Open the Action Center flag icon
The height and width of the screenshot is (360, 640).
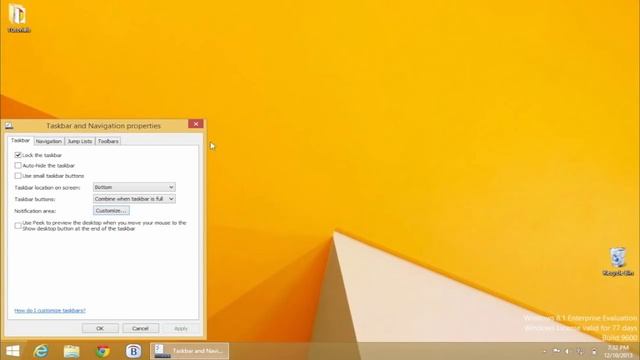click(x=556, y=351)
